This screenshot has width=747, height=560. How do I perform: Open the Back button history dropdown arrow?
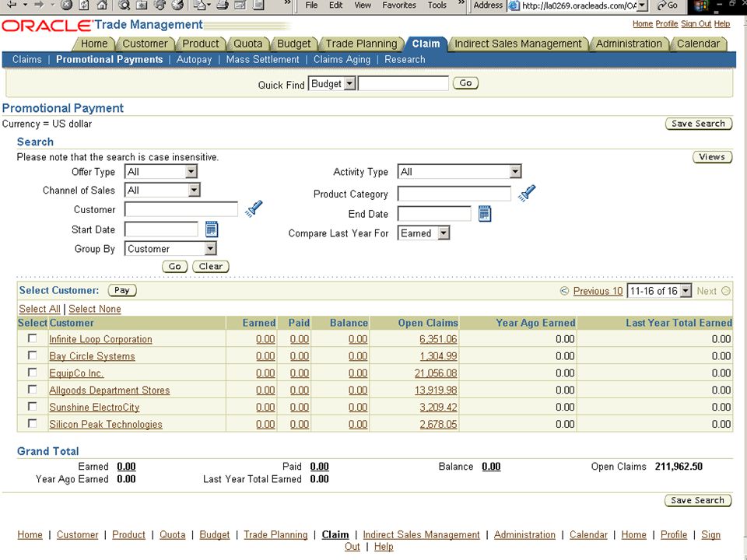coord(25,5)
